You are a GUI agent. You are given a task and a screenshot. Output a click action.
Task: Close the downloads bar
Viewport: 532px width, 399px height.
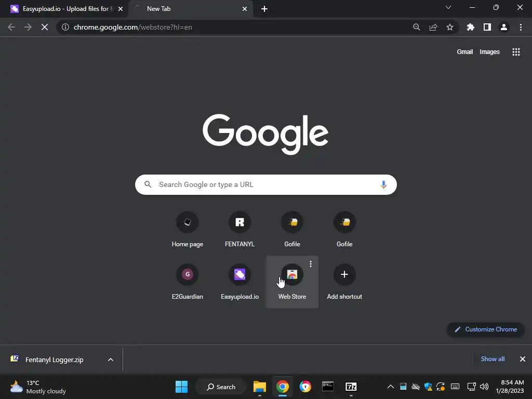(523, 359)
